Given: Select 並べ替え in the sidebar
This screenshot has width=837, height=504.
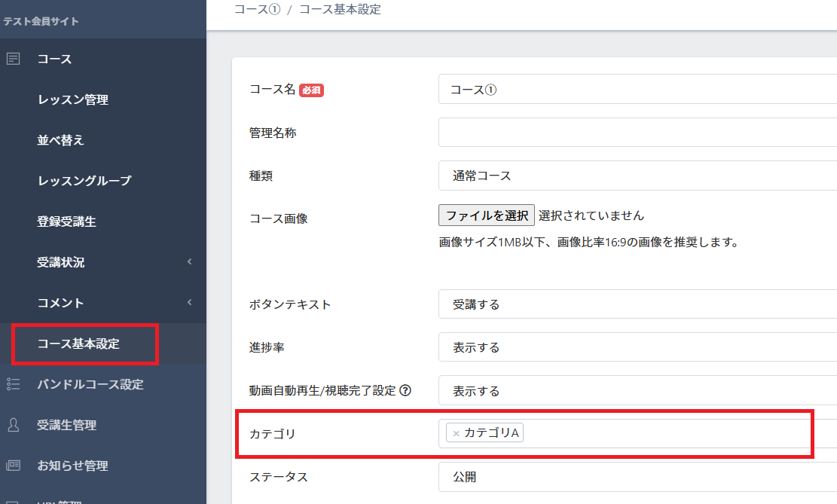Looking at the screenshot, I should point(61,140).
